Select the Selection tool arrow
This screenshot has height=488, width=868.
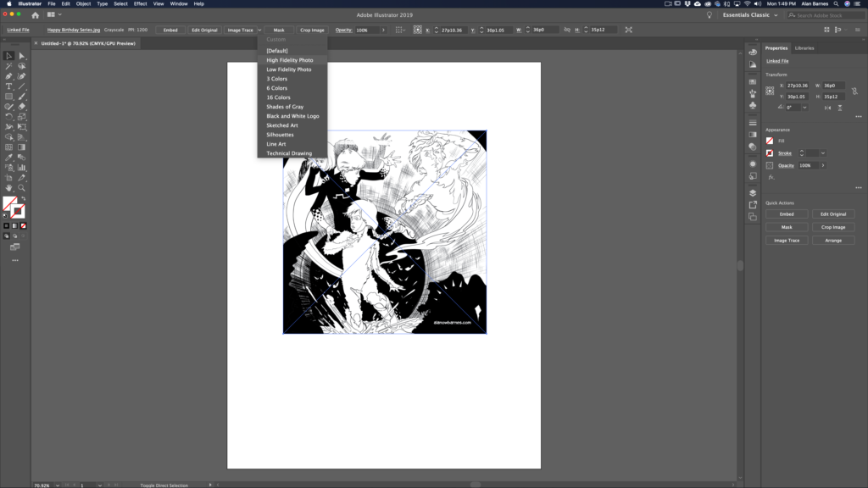tap(8, 56)
